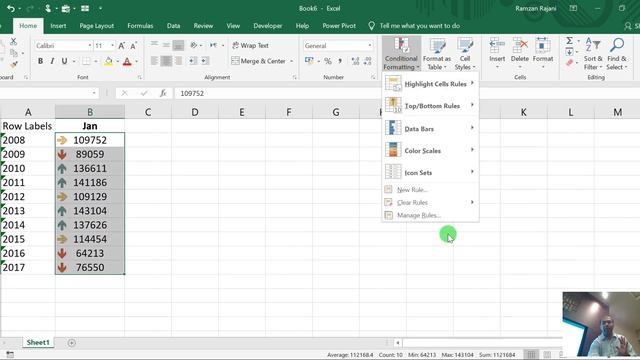Open the Calibri font name dropdown

click(x=89, y=46)
